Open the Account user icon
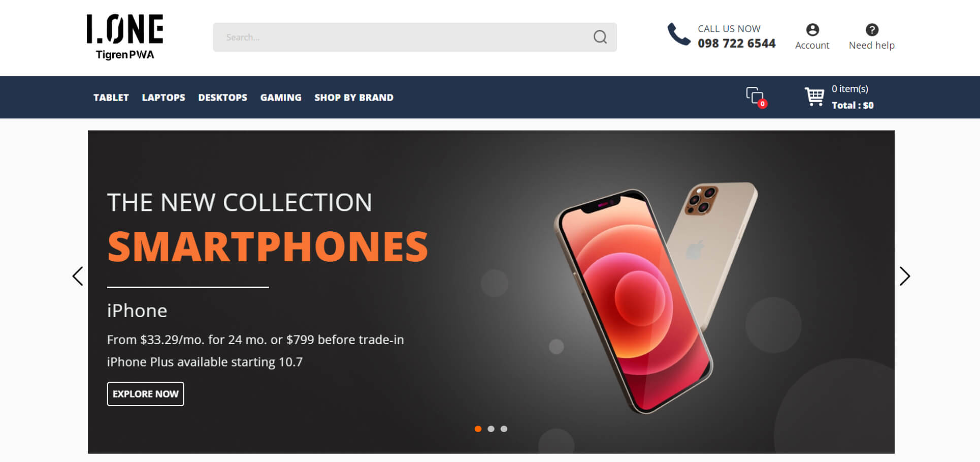This screenshot has width=980, height=462. [812, 29]
